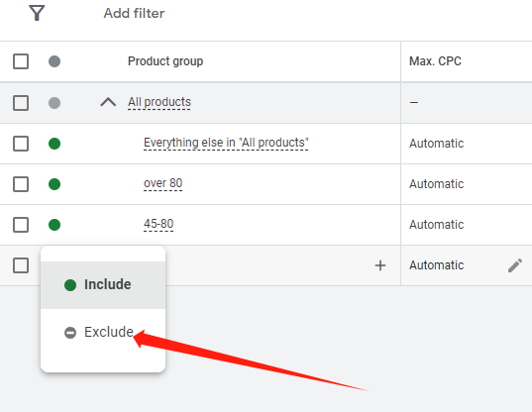
Task: Click green status dot of Everything else row
Action: [54, 144]
